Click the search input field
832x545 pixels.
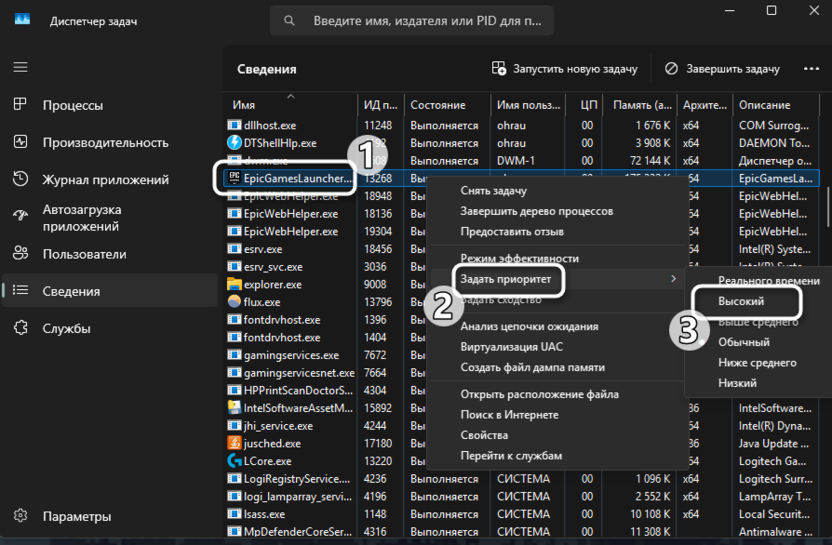pyautogui.click(x=412, y=21)
